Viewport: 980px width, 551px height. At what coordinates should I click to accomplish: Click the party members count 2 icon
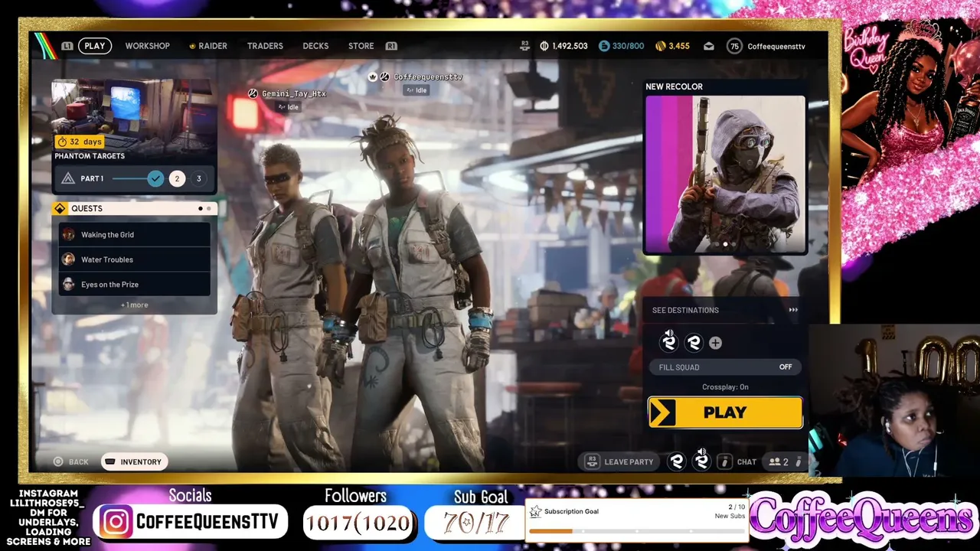(x=779, y=462)
